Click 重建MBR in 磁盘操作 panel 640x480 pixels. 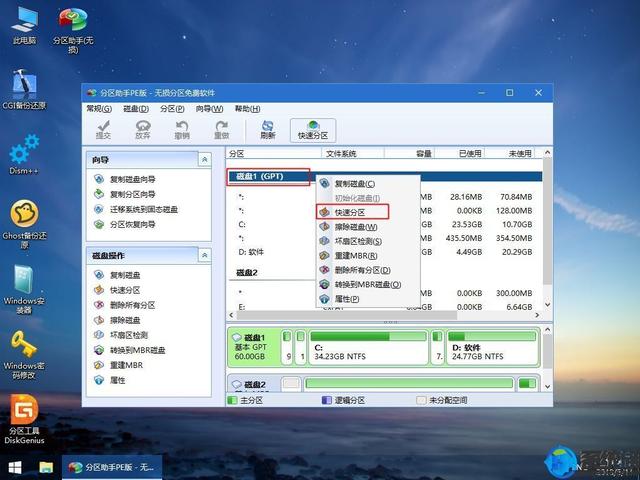tap(126, 365)
